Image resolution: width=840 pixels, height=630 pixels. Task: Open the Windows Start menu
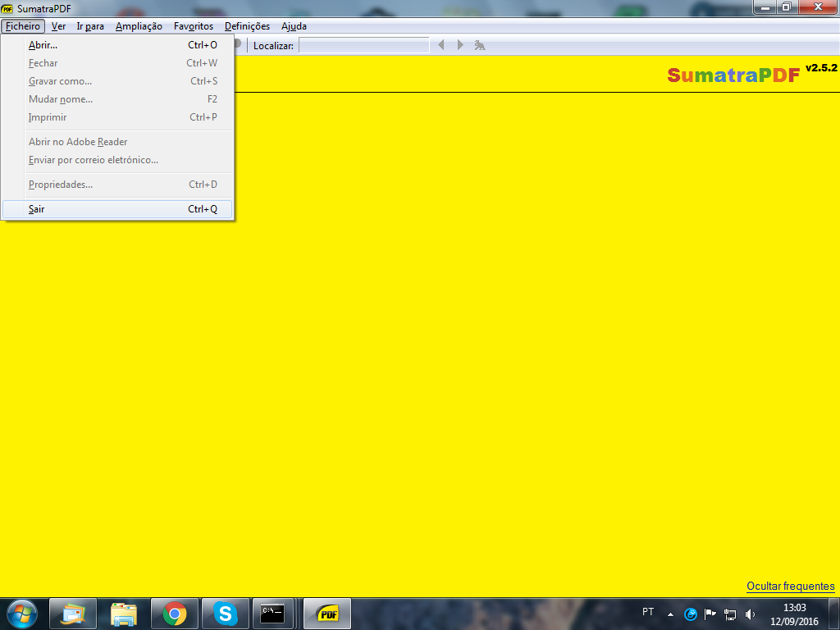(22, 614)
